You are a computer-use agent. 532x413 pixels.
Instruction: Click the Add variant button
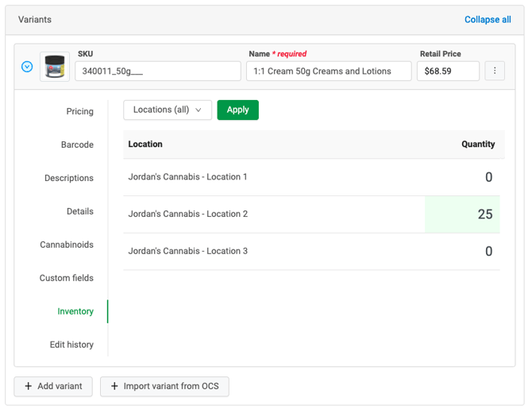point(53,386)
